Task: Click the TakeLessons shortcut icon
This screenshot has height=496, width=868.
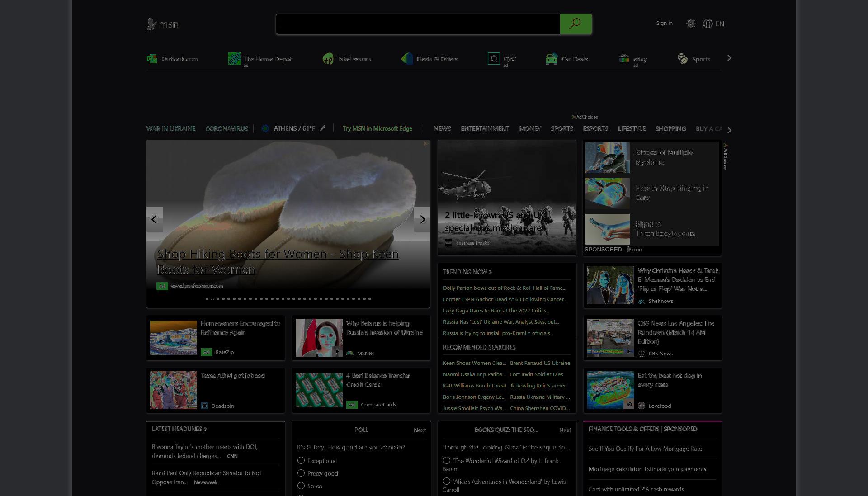Action: 328,59
